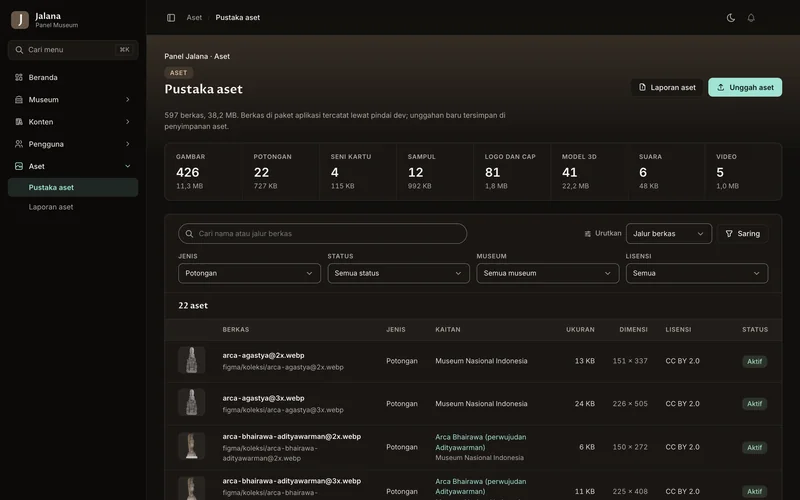Expand the Konten menu chevron
800x500 pixels.
tap(128, 122)
